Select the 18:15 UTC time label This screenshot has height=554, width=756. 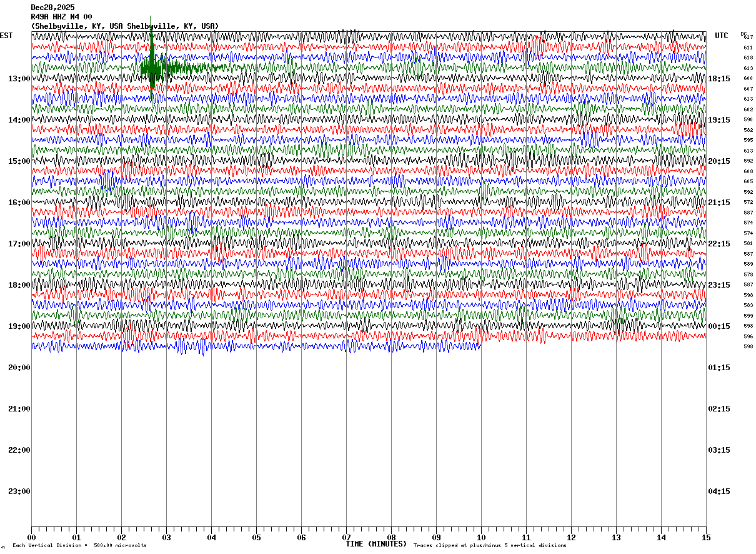click(x=719, y=79)
